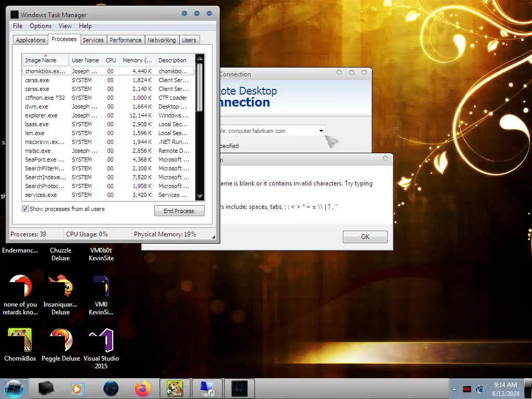
Task: Sort by CPU column header
Action: pos(111,60)
